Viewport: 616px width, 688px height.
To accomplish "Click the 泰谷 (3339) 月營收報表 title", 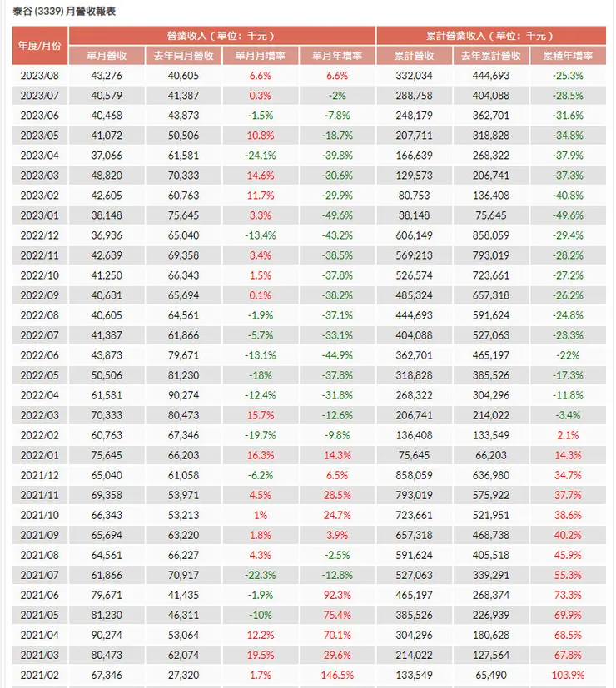I will pyautogui.click(x=64, y=12).
